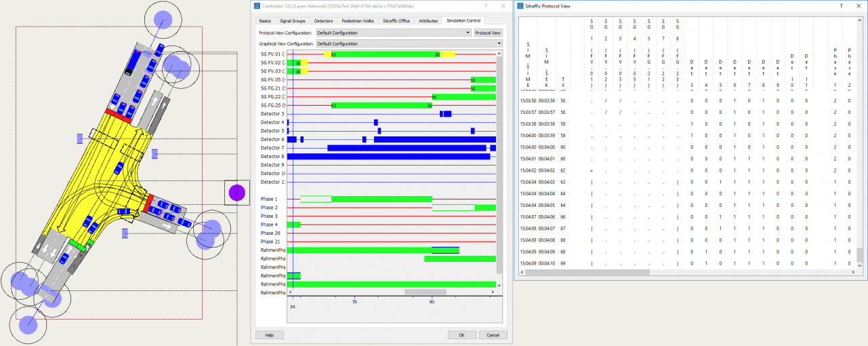This screenshot has height=346, width=868.
Task: Select the Pedestrian Walks tab
Action: click(x=358, y=21)
